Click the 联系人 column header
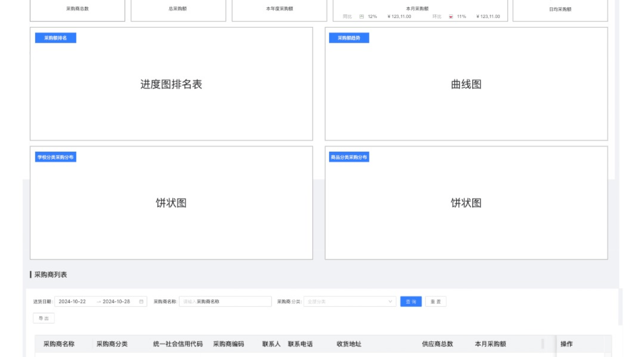 tap(271, 344)
